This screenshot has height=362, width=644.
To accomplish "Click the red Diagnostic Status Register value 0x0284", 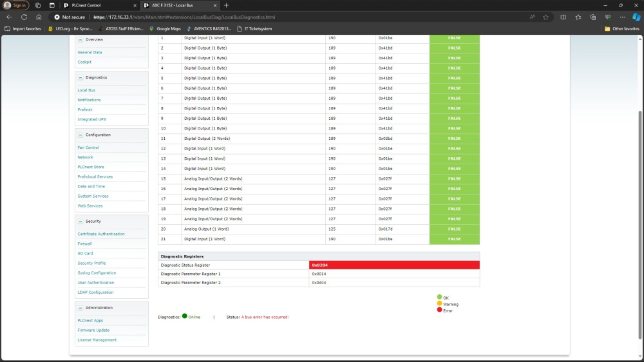I will coord(394,265).
